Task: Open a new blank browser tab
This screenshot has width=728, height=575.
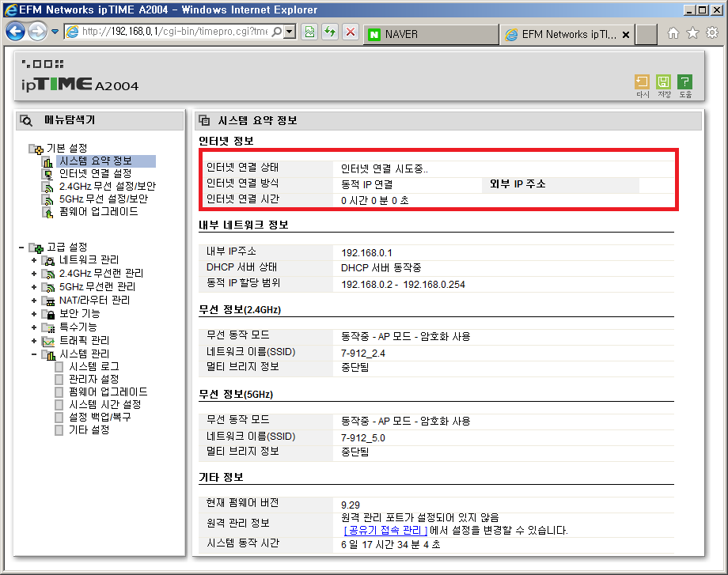Action: tap(646, 34)
